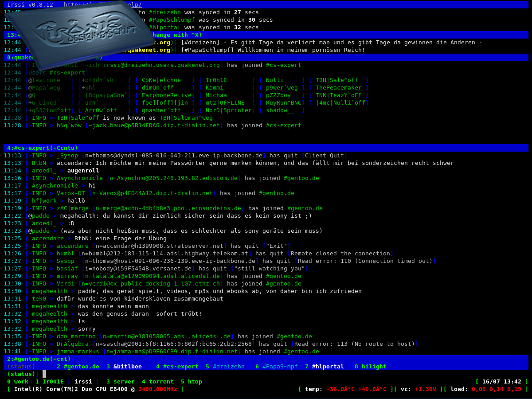Click the aroedl_ ':D' message
Screen dimensions: 532x399
[x=71, y=223]
